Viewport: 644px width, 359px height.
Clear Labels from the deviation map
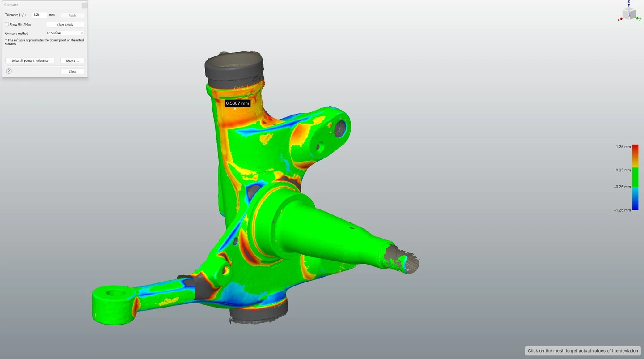click(x=65, y=25)
